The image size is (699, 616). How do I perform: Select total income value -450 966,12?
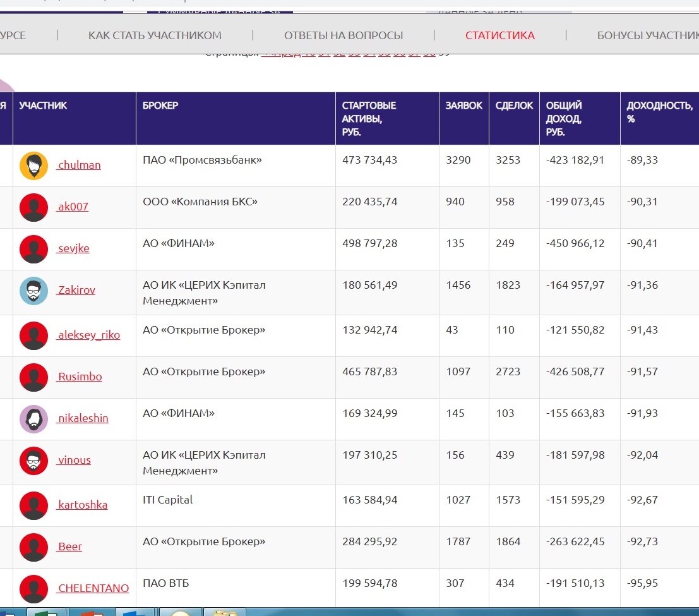[x=575, y=243]
